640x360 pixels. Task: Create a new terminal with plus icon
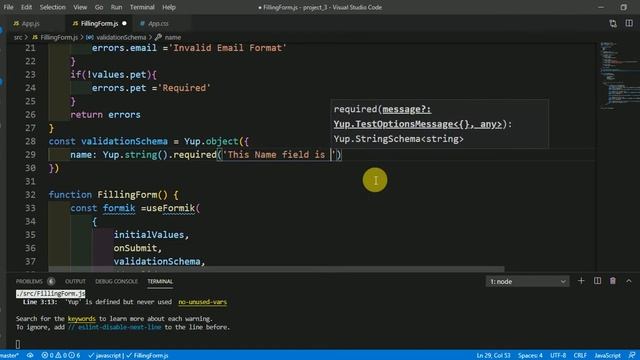click(x=581, y=281)
